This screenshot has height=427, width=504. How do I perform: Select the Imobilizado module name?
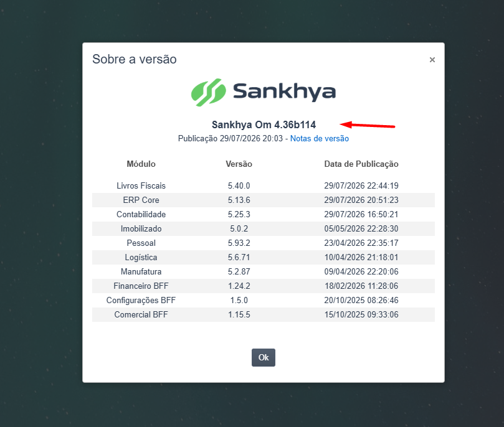(141, 228)
